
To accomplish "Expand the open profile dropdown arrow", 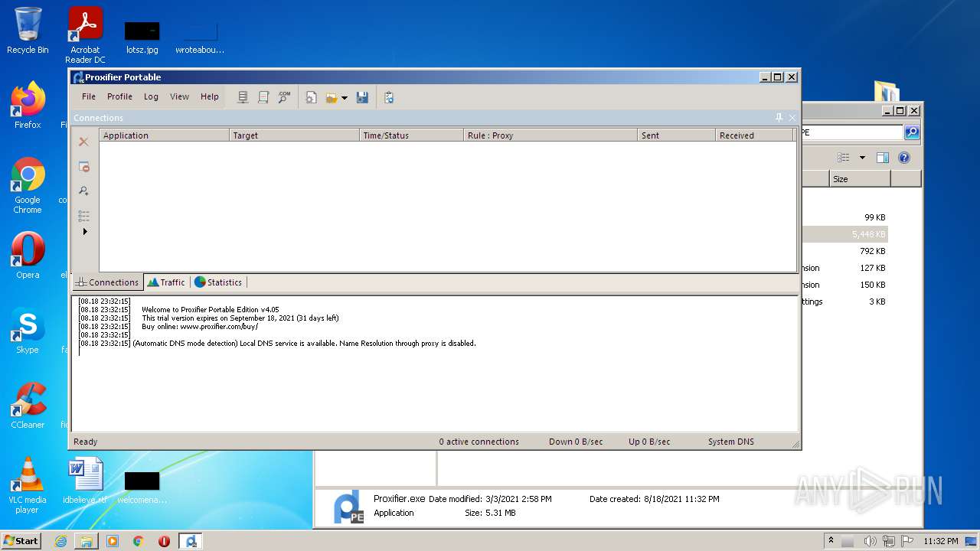I will point(344,98).
